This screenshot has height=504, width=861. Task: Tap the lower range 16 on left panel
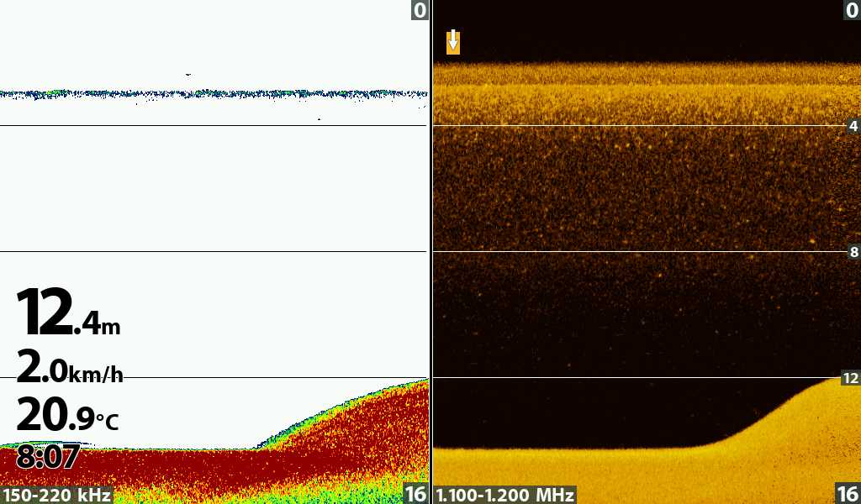pyautogui.click(x=416, y=494)
